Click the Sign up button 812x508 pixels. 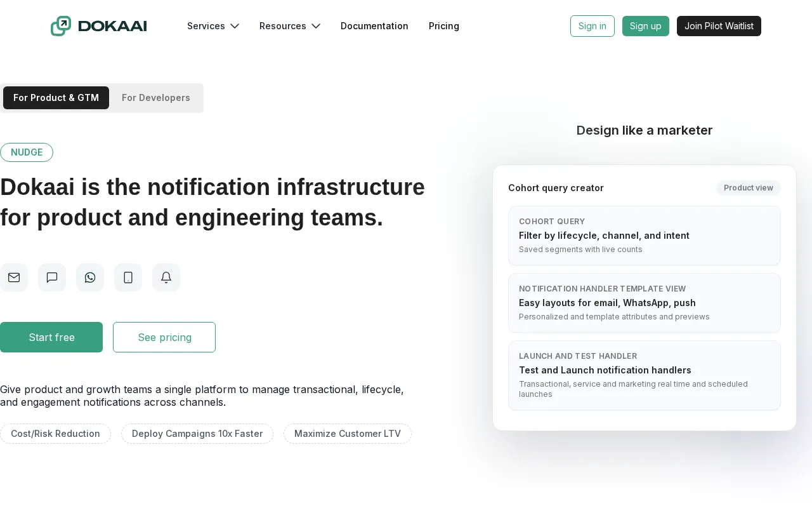(646, 26)
